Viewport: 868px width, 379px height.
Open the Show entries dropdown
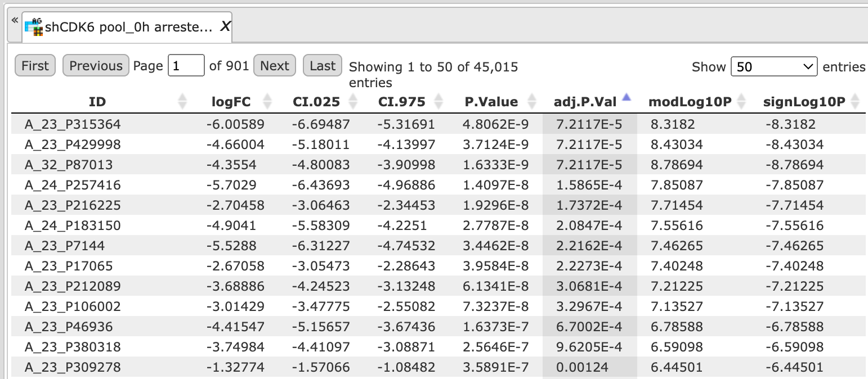coord(774,67)
